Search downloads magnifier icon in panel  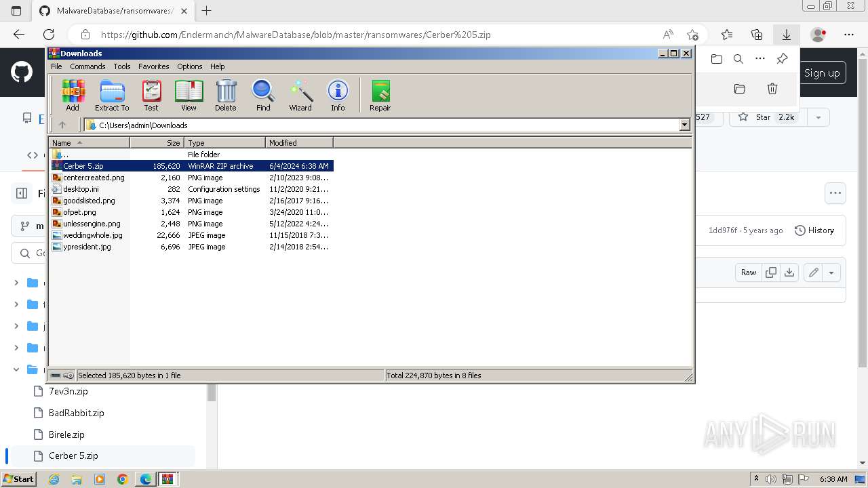coord(738,59)
